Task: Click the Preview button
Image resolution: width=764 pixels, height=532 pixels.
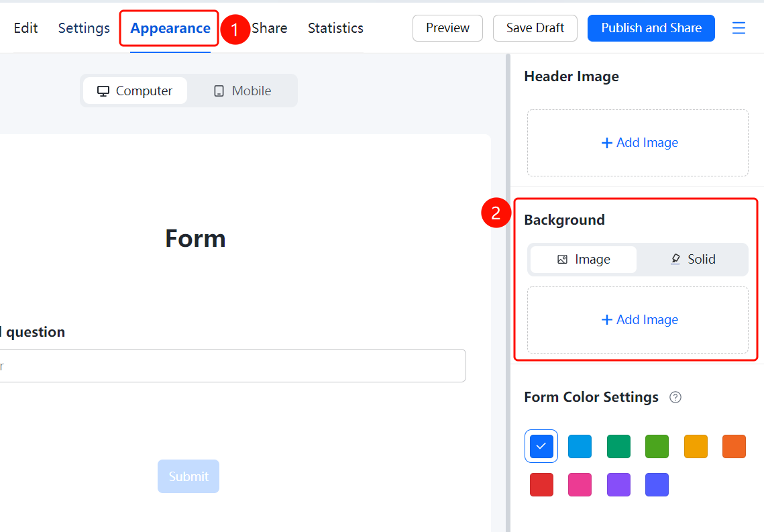Action: click(447, 28)
